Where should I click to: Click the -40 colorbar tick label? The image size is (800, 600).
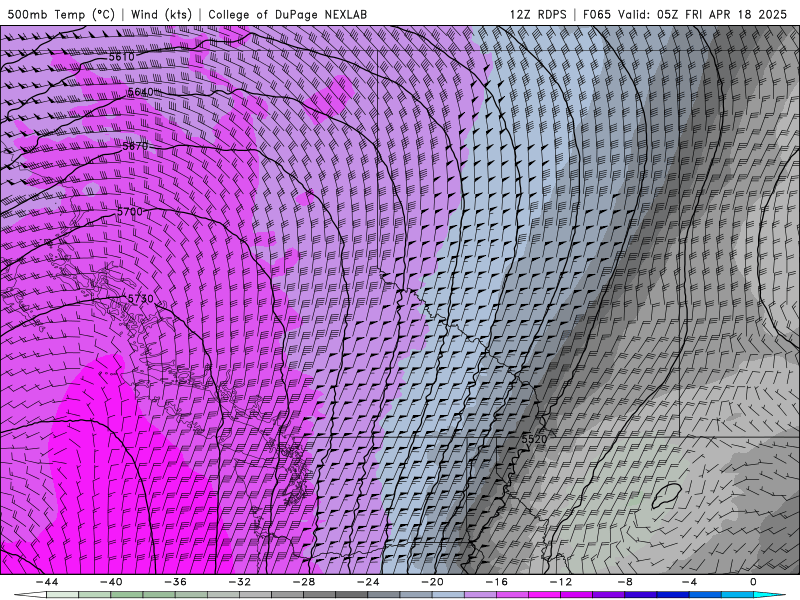pos(111,582)
